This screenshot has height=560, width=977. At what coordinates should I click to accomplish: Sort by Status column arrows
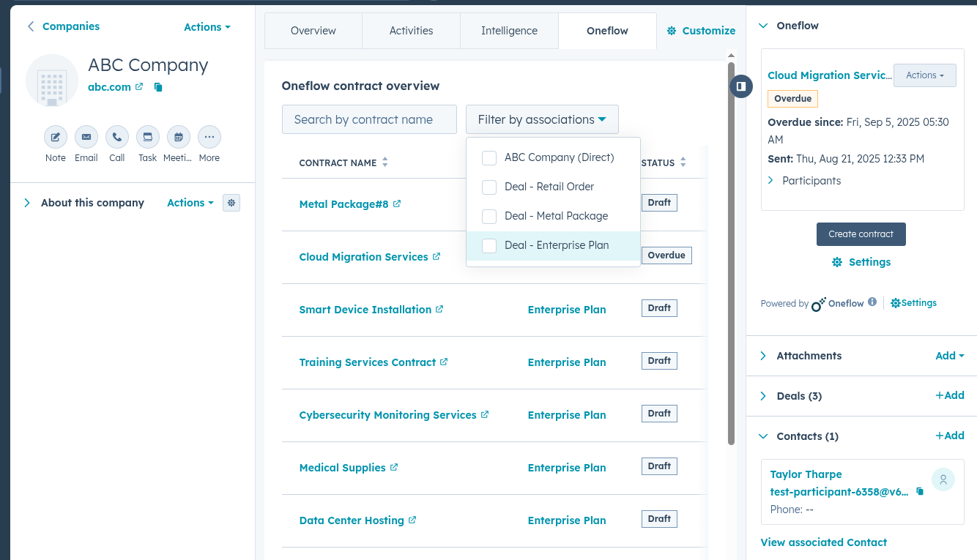pos(683,163)
